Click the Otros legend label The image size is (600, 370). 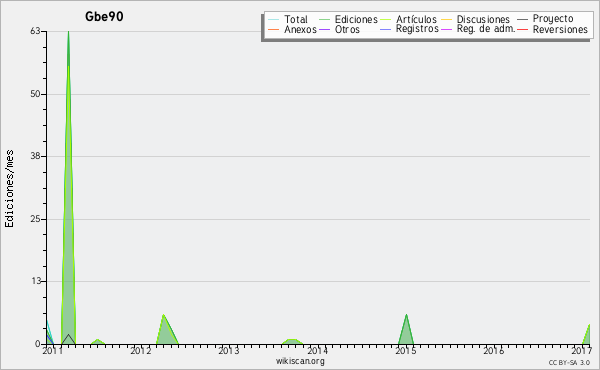347,29
